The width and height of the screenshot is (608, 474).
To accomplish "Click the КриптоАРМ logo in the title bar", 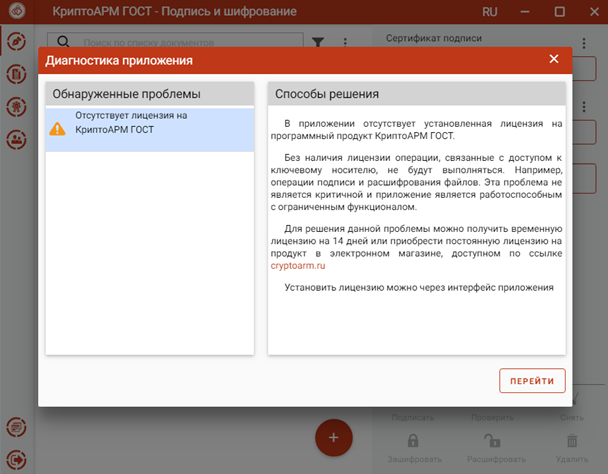I will click(x=17, y=11).
